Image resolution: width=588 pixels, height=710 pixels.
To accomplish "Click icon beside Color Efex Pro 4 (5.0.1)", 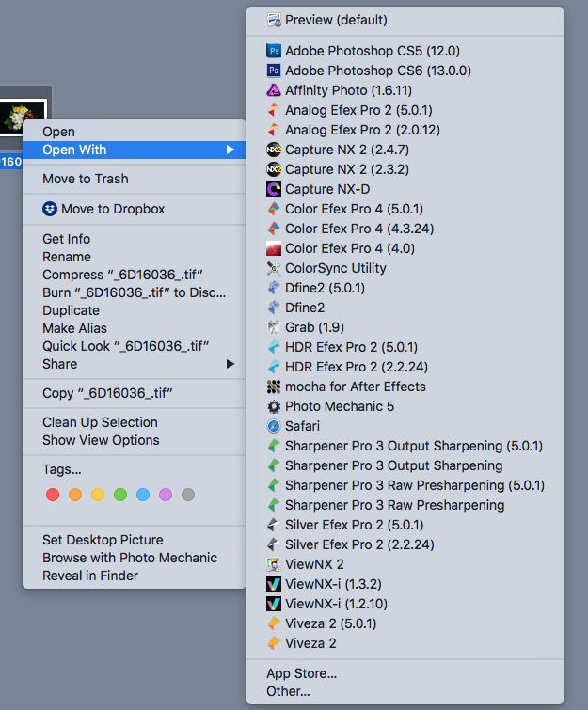I will (x=274, y=209).
